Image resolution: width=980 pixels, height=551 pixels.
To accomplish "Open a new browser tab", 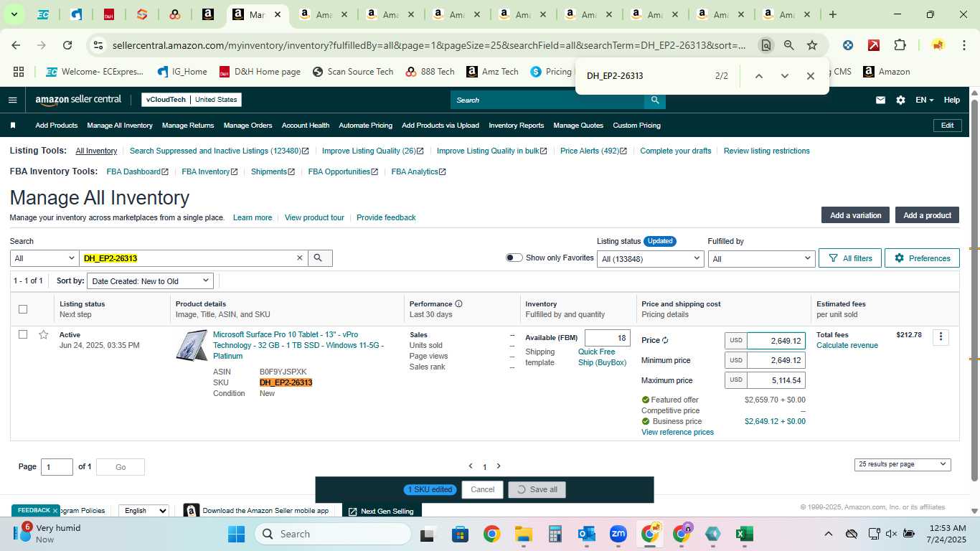I will [x=833, y=14].
